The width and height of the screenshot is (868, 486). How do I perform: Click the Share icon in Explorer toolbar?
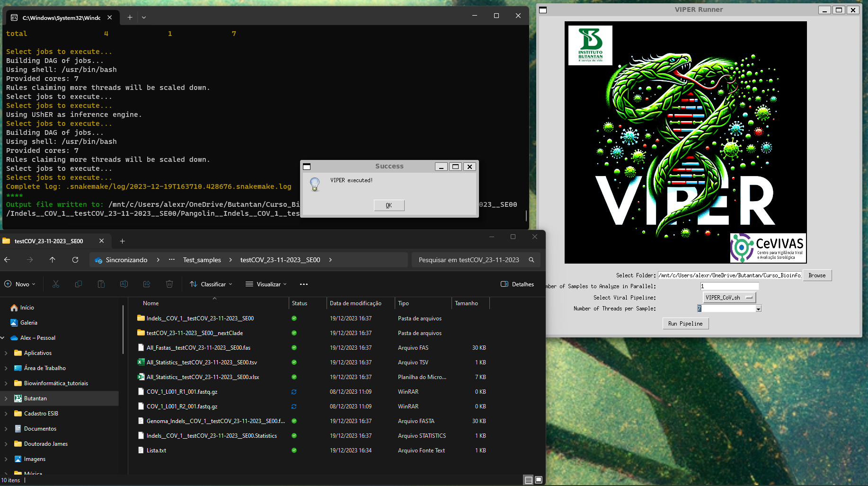click(x=147, y=284)
